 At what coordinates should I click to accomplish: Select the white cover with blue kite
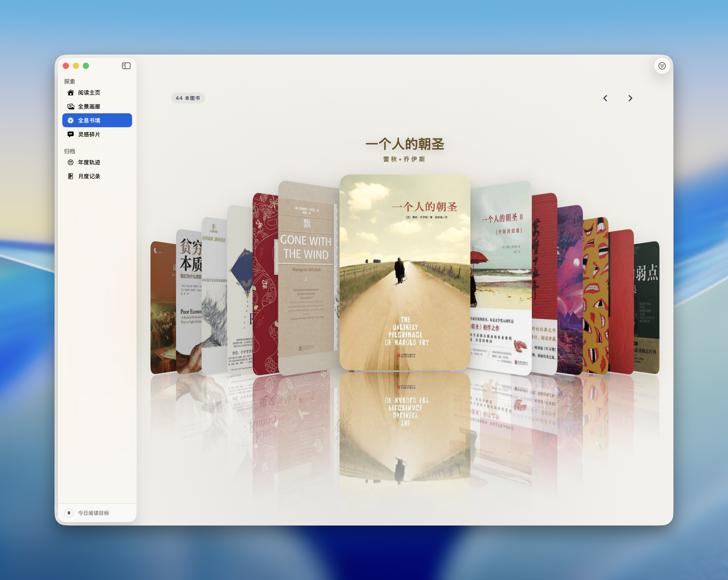point(240,290)
